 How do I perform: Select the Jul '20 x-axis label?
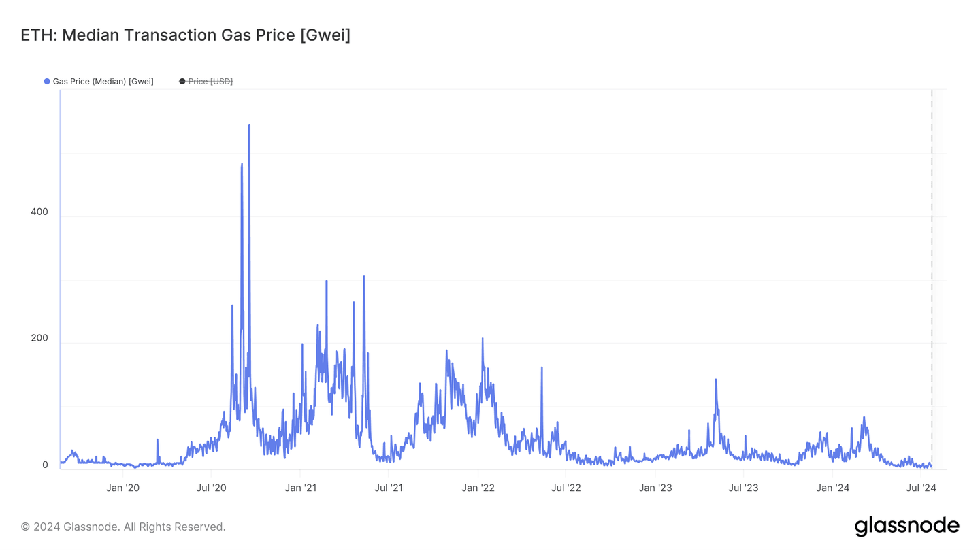click(x=212, y=488)
